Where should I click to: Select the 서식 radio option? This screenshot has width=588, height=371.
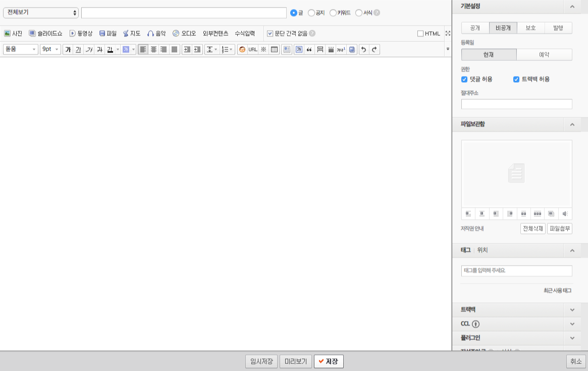359,13
